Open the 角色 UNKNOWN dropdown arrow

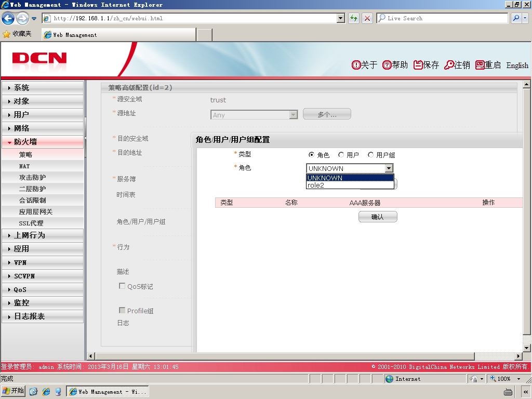389,168
